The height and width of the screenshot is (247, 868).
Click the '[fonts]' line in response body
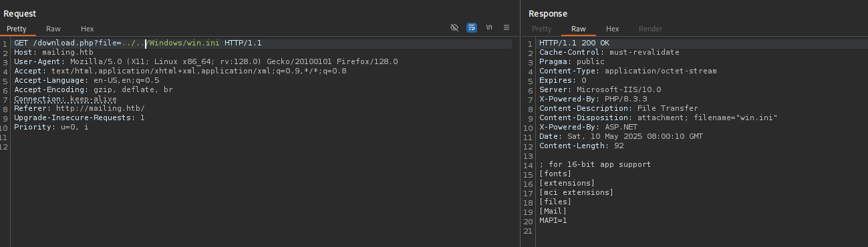coord(555,174)
